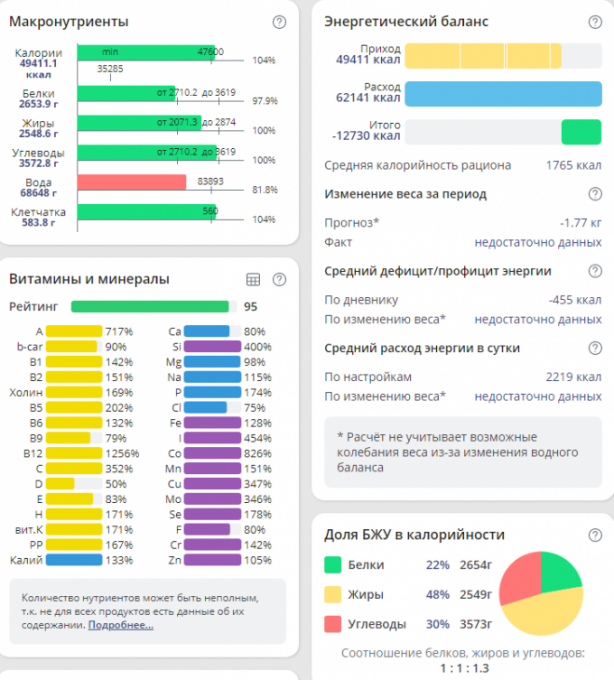Click the blue Расход energy bar
This screenshot has width=614, height=680.
(x=502, y=93)
